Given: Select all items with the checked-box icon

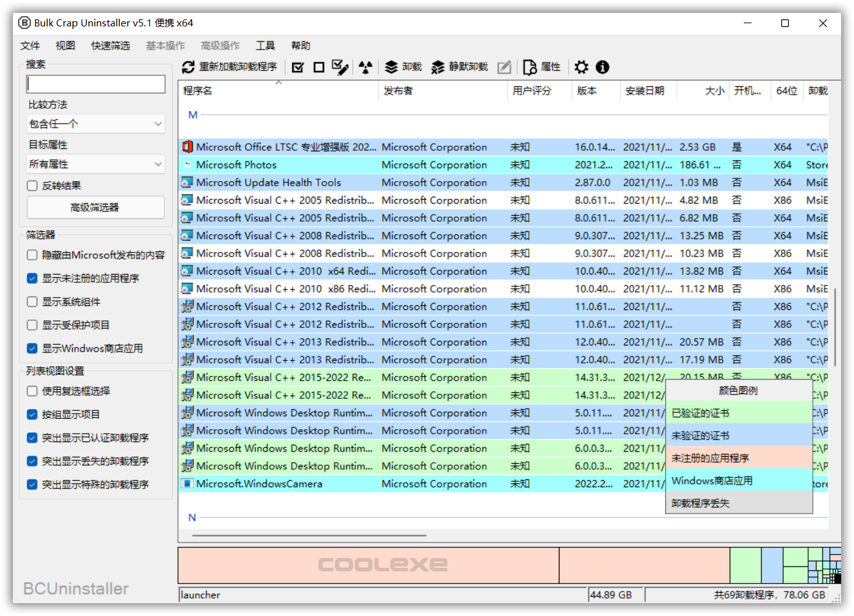Looking at the screenshot, I should [x=298, y=67].
